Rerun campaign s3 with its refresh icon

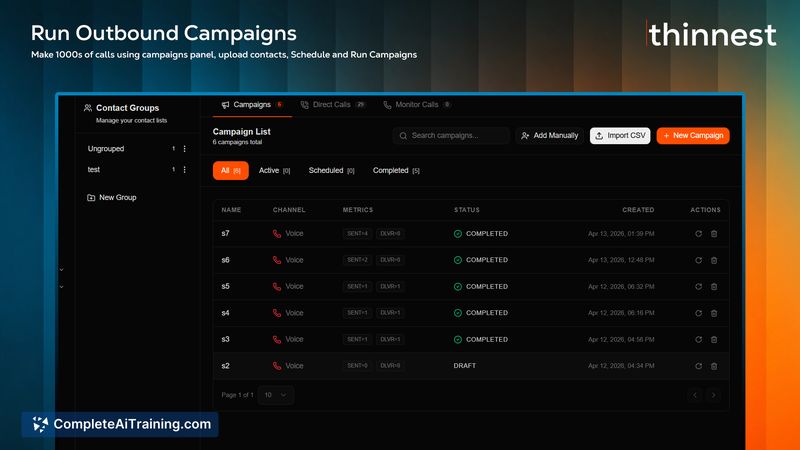(698, 339)
